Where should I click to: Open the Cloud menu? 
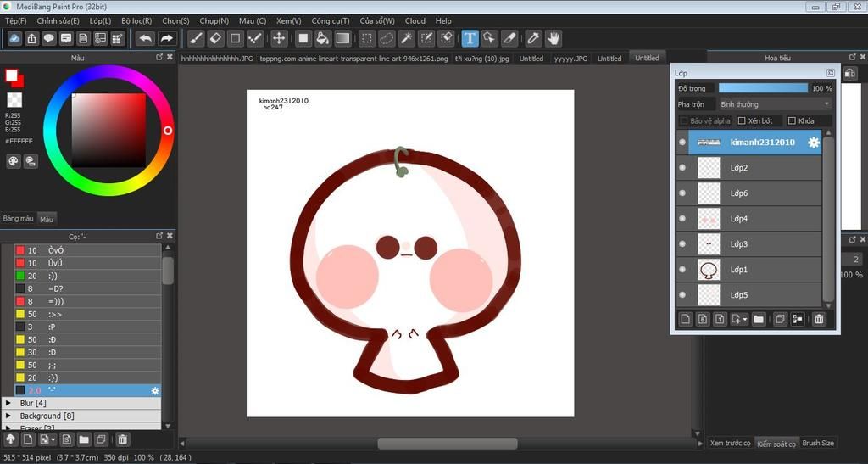[x=415, y=20]
